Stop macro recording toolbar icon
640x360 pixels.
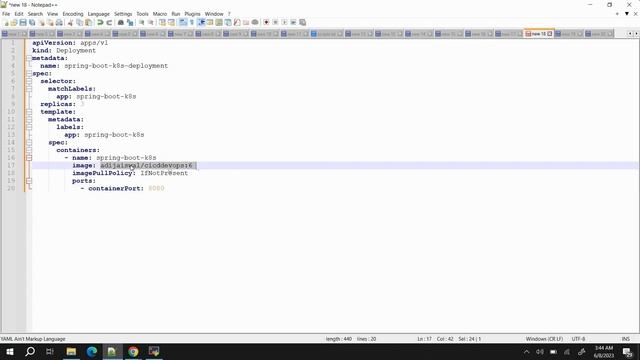(276, 22)
